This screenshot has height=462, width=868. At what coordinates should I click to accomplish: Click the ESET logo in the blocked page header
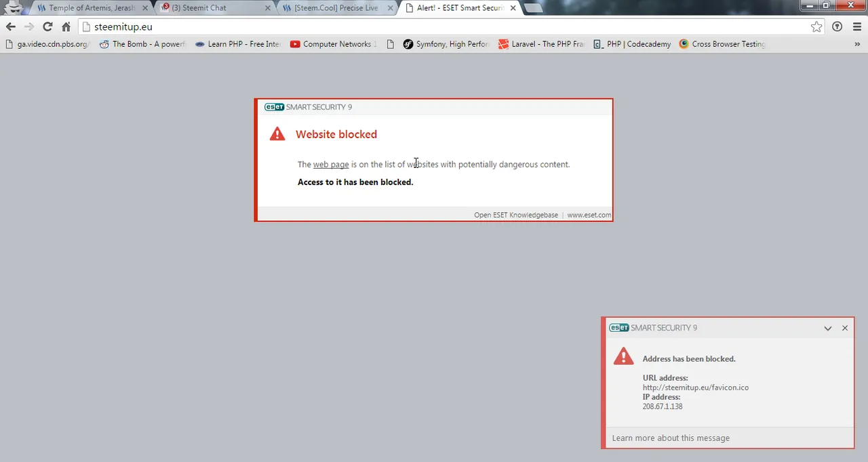click(274, 107)
